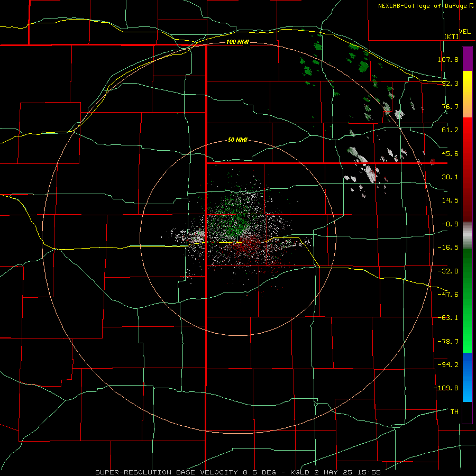
Task: Click the Super-Resolution Base Velocity caption
Action: click(x=238, y=472)
